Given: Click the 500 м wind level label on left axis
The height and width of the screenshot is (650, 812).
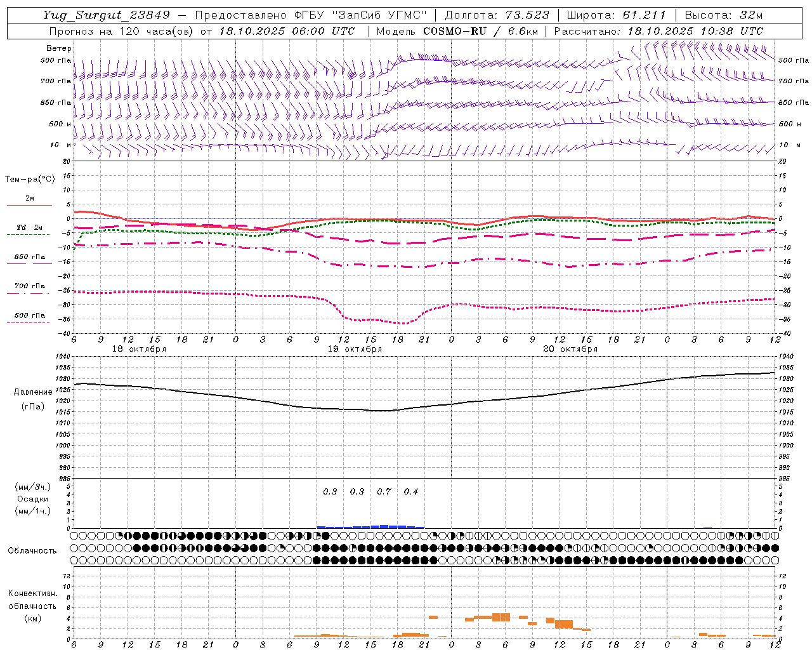Looking at the screenshot, I should (x=60, y=124).
